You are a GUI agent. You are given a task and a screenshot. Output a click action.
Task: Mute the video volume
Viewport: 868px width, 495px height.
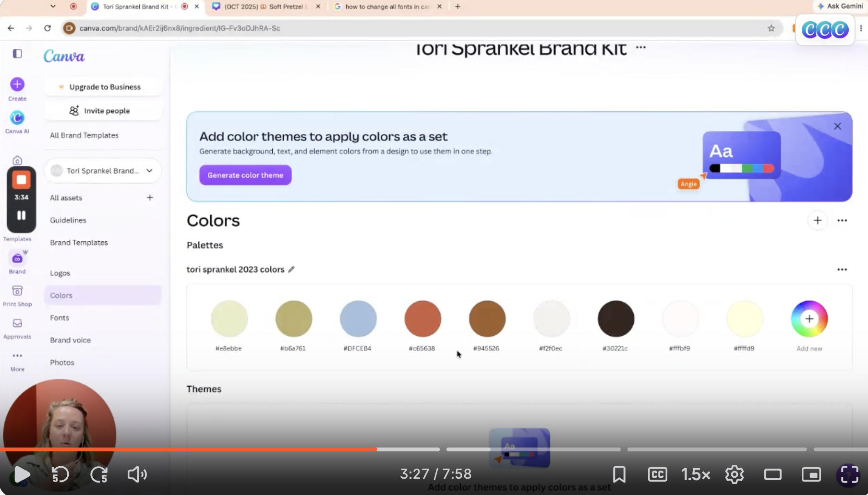pyautogui.click(x=137, y=474)
